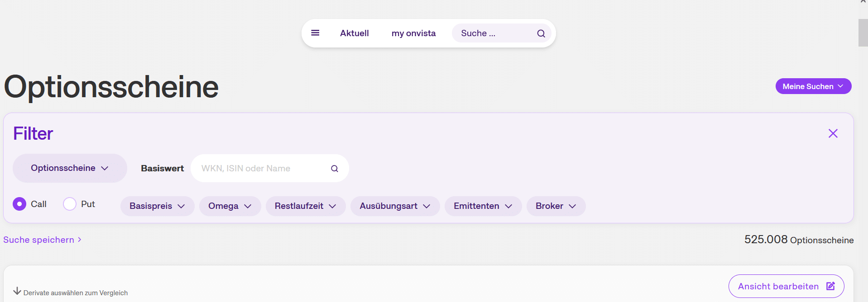Click the page vertical scrollbar thumb
Image resolution: width=868 pixels, height=302 pixels.
coord(863,33)
